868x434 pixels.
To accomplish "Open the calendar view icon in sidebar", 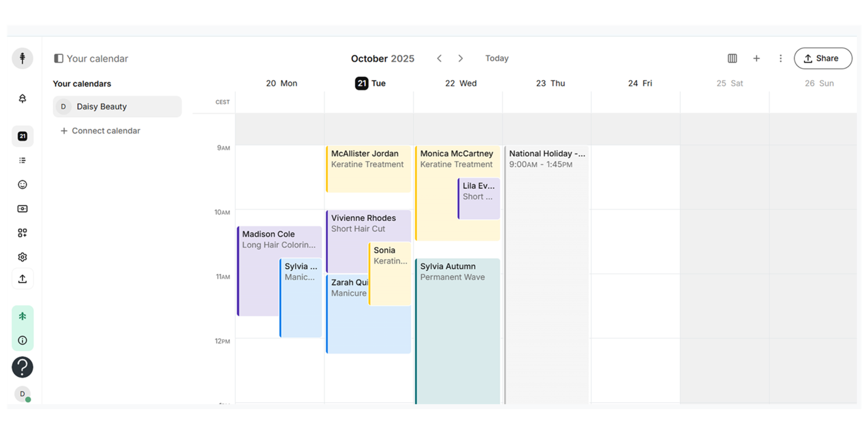I will 23,136.
